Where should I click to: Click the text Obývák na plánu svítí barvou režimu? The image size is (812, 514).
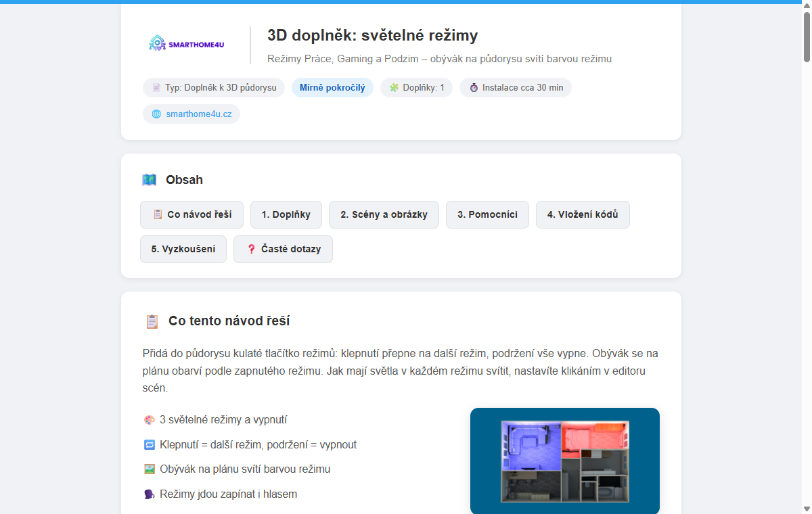click(245, 469)
